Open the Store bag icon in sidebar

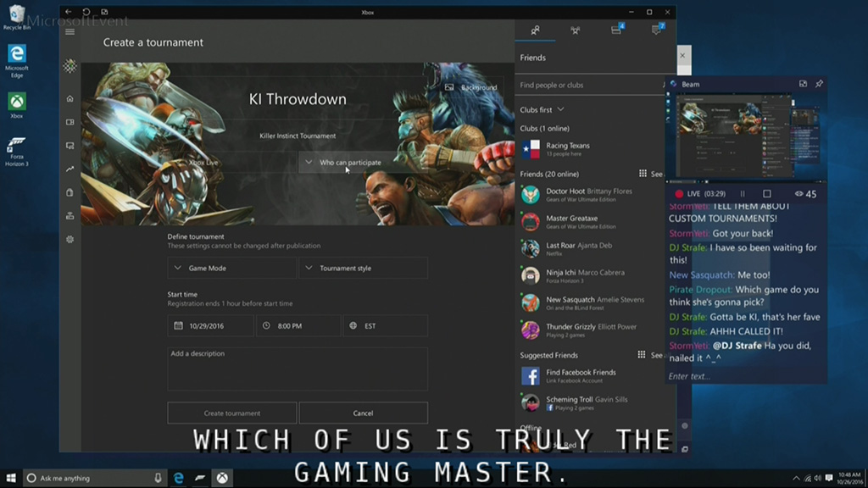click(x=70, y=192)
